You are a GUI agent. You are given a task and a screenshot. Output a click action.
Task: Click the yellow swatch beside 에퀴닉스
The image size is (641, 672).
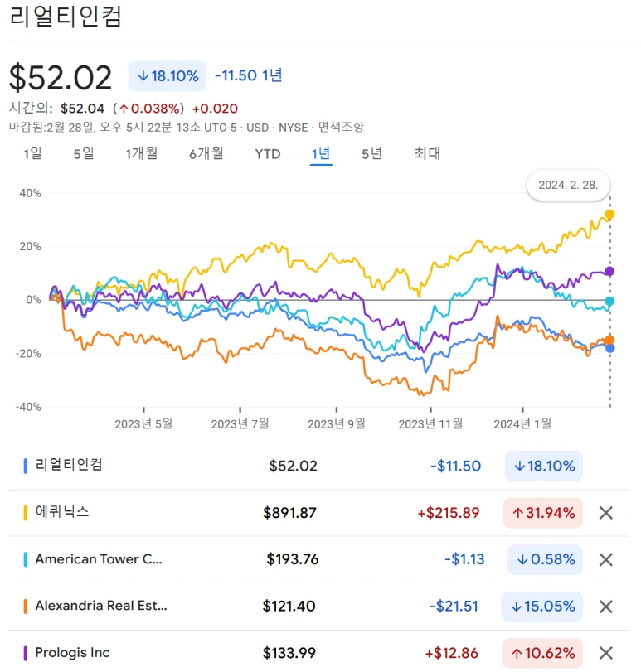pos(26,513)
